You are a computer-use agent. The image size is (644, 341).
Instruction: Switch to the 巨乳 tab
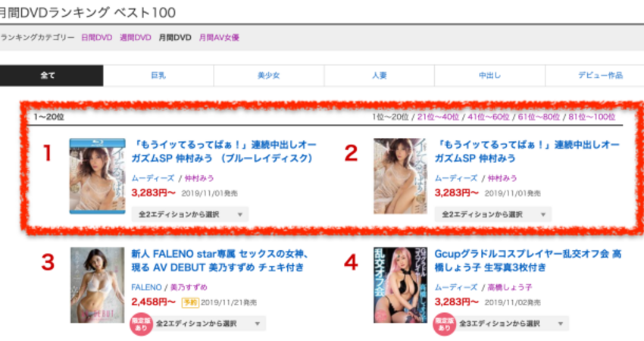pos(158,75)
